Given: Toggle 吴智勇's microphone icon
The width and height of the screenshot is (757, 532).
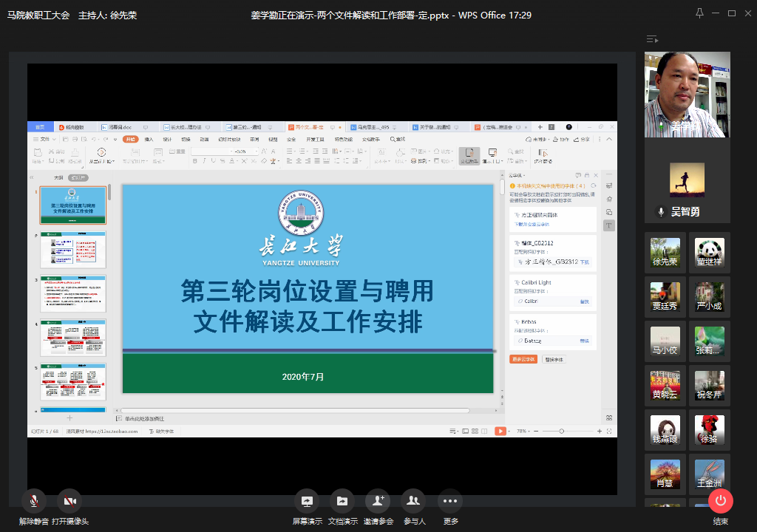Looking at the screenshot, I should tap(662, 211).
